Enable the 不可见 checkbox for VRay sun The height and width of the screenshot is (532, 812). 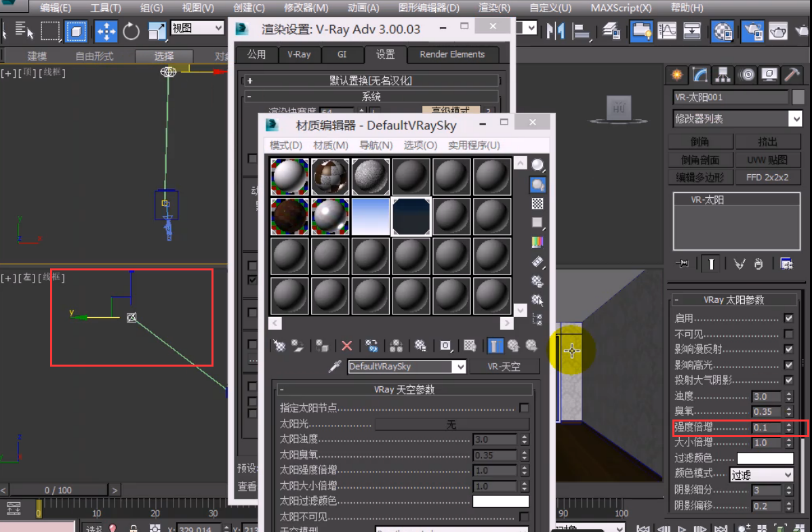click(x=788, y=334)
